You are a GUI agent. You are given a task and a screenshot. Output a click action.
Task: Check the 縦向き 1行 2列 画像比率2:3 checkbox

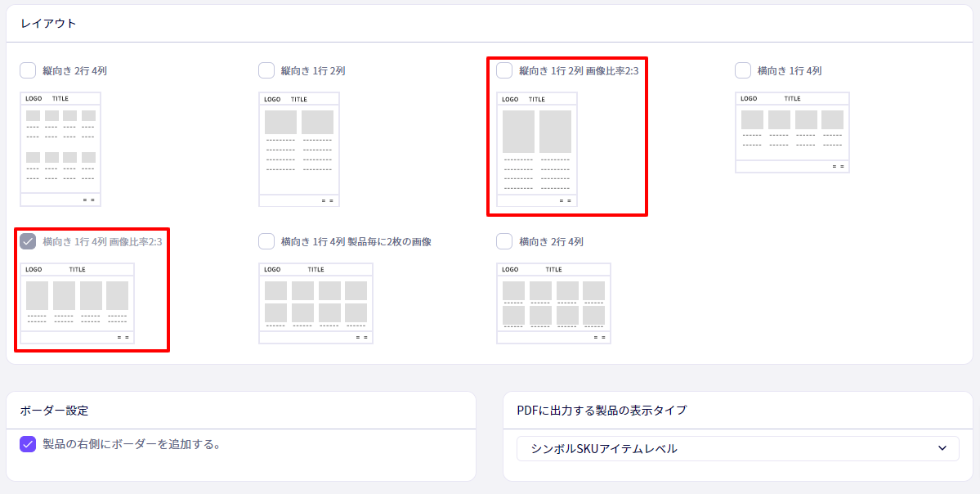click(504, 70)
